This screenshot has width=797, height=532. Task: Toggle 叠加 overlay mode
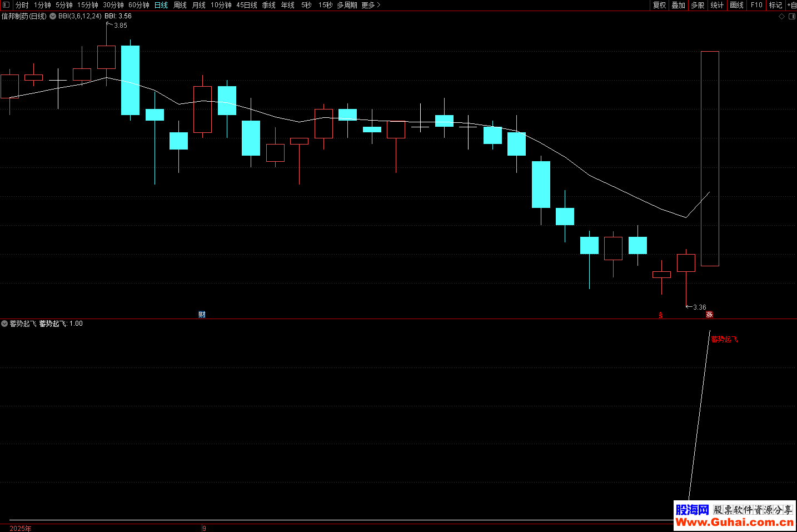(678, 5)
